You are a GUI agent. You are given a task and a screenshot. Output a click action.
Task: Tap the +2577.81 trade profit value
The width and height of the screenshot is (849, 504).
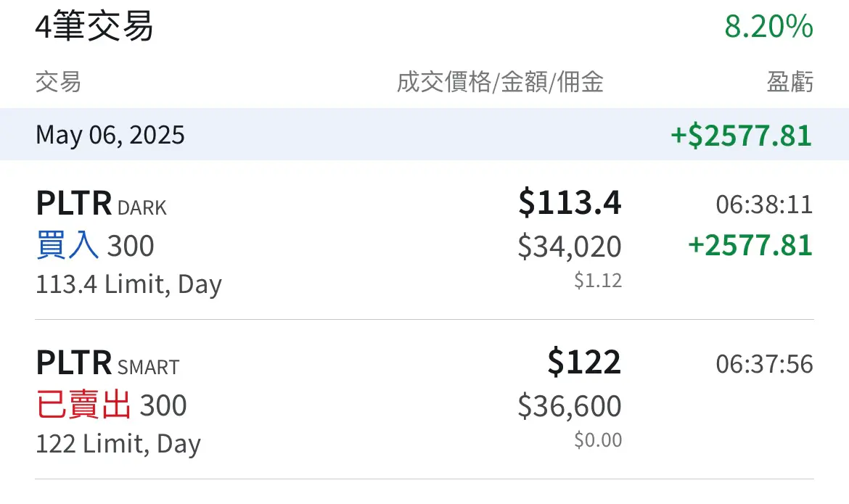click(750, 245)
